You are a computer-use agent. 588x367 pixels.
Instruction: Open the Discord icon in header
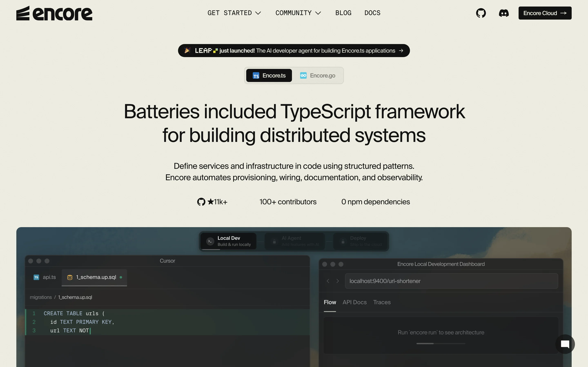click(504, 13)
